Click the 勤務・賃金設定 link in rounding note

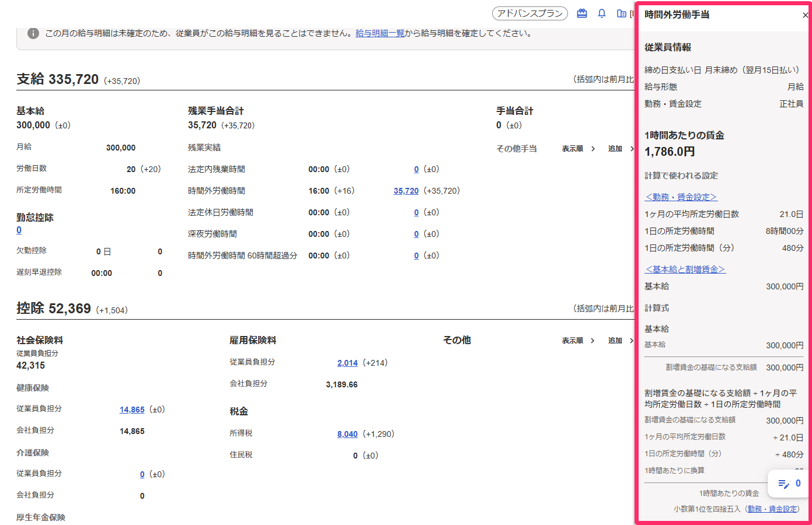tap(772, 509)
